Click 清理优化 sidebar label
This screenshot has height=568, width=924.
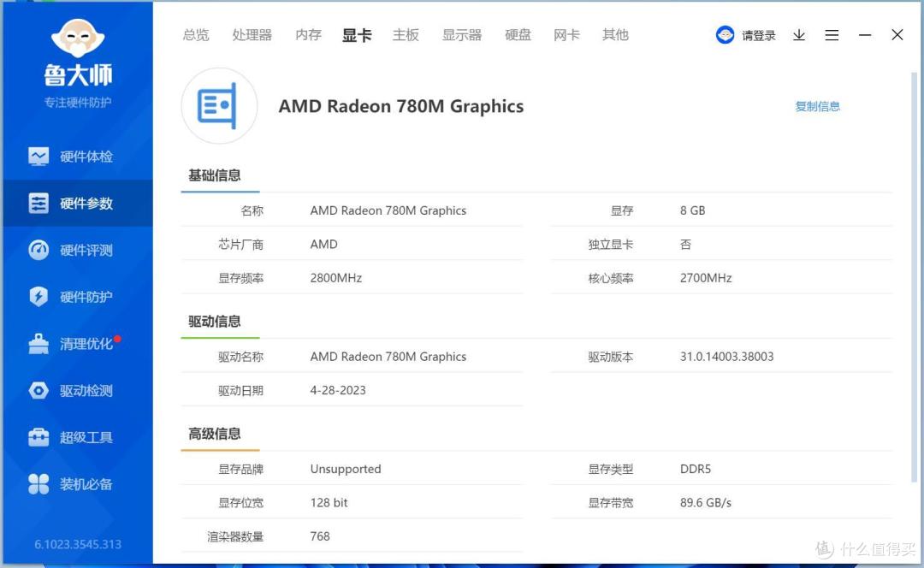86,344
